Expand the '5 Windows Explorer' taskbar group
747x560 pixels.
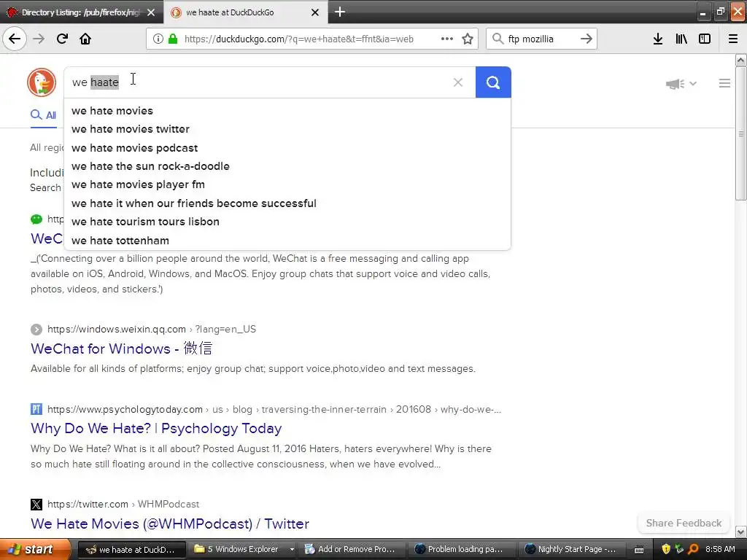pyautogui.click(x=244, y=550)
